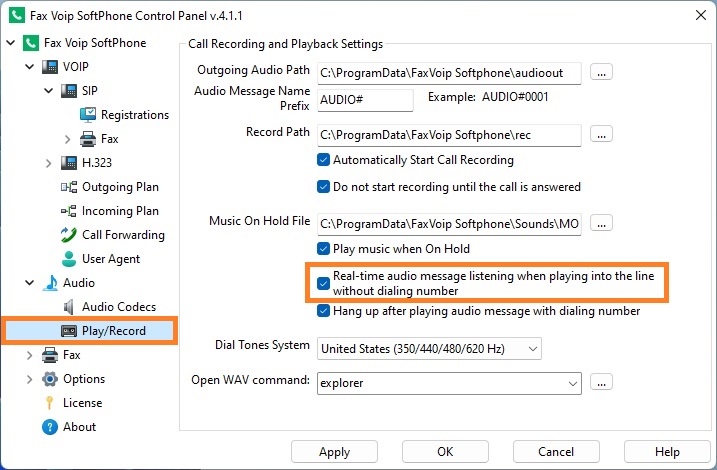Click the Incoming Plan icon

pyautogui.click(x=69, y=211)
